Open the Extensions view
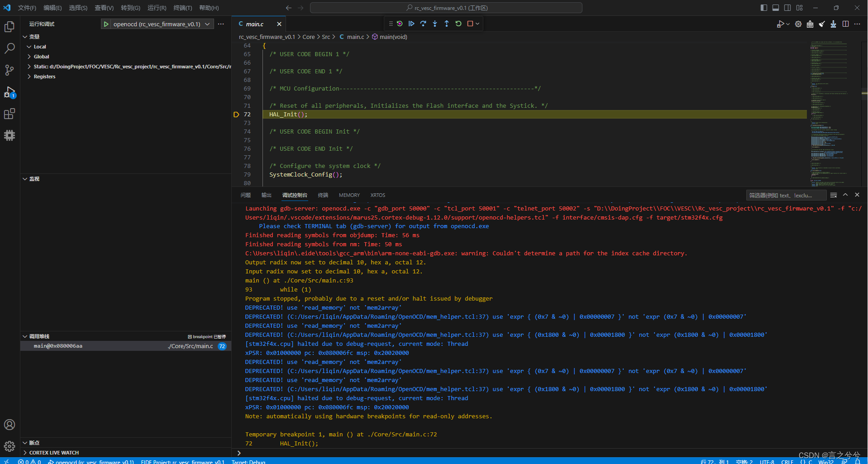The width and height of the screenshot is (868, 464). tap(10, 114)
